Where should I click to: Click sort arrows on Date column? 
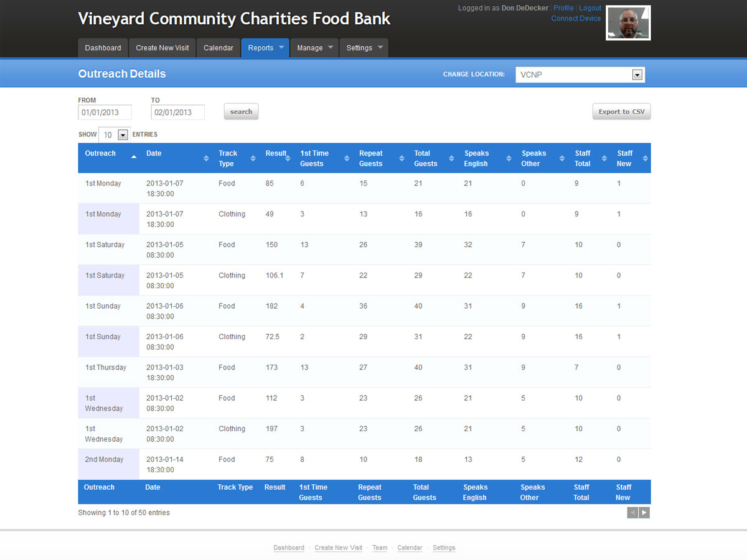pyautogui.click(x=206, y=159)
